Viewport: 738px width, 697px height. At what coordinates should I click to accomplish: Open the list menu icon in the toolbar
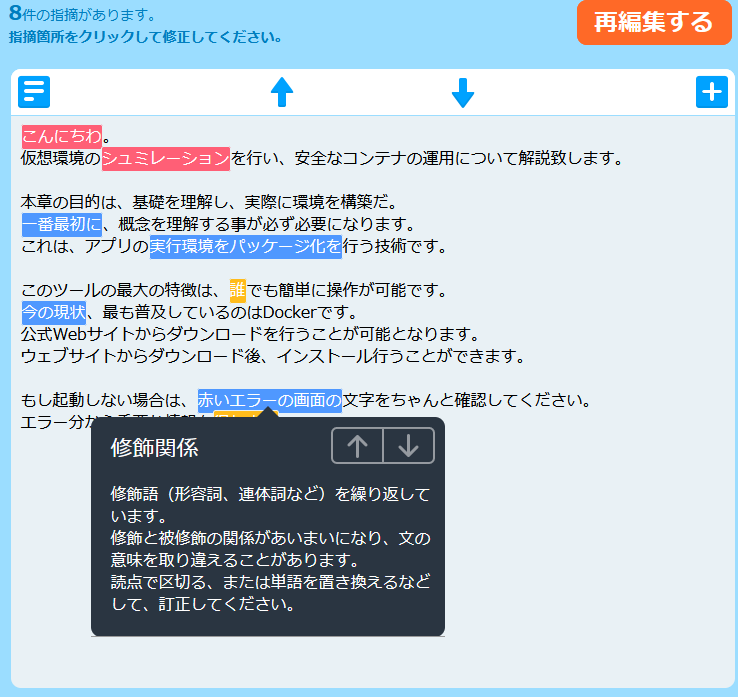pos(34,92)
